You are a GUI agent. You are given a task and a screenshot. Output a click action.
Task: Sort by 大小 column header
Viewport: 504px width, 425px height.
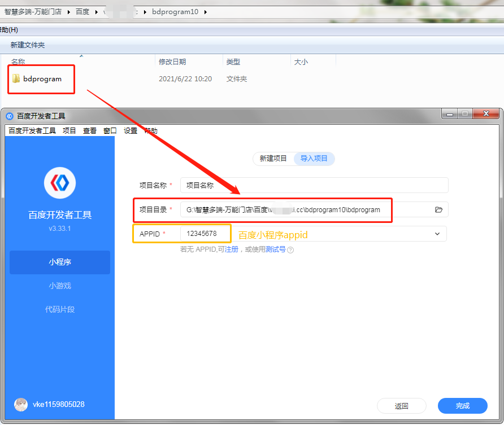point(301,62)
